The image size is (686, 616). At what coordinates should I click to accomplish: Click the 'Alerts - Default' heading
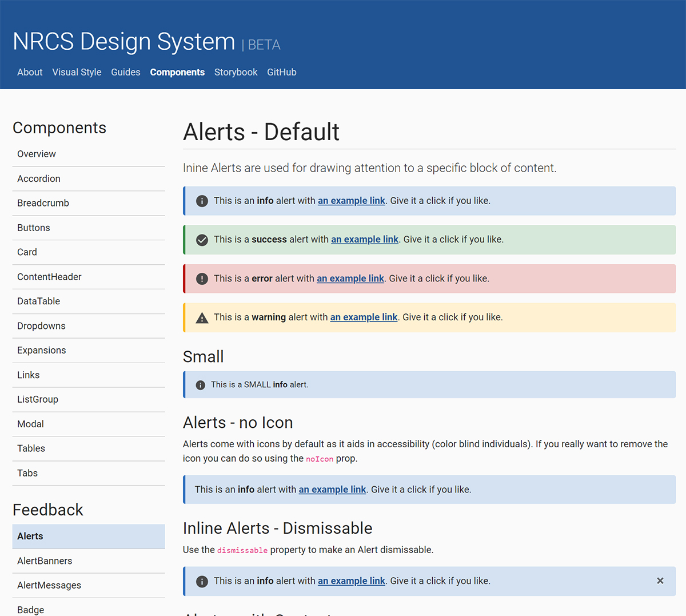pyautogui.click(x=261, y=132)
